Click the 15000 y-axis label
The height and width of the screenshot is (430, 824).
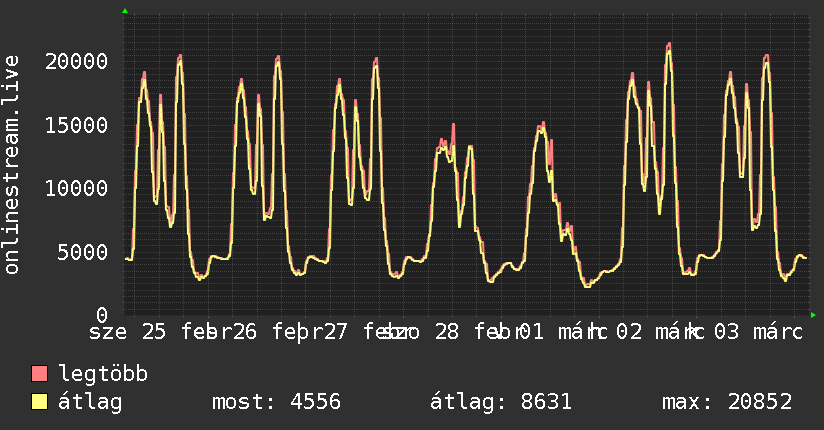coord(77,125)
